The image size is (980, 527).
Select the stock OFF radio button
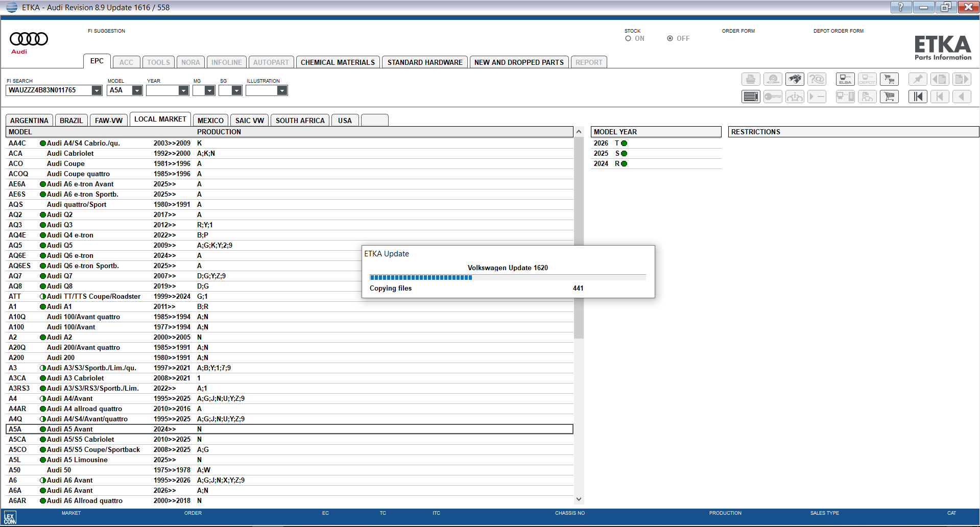[x=670, y=38]
